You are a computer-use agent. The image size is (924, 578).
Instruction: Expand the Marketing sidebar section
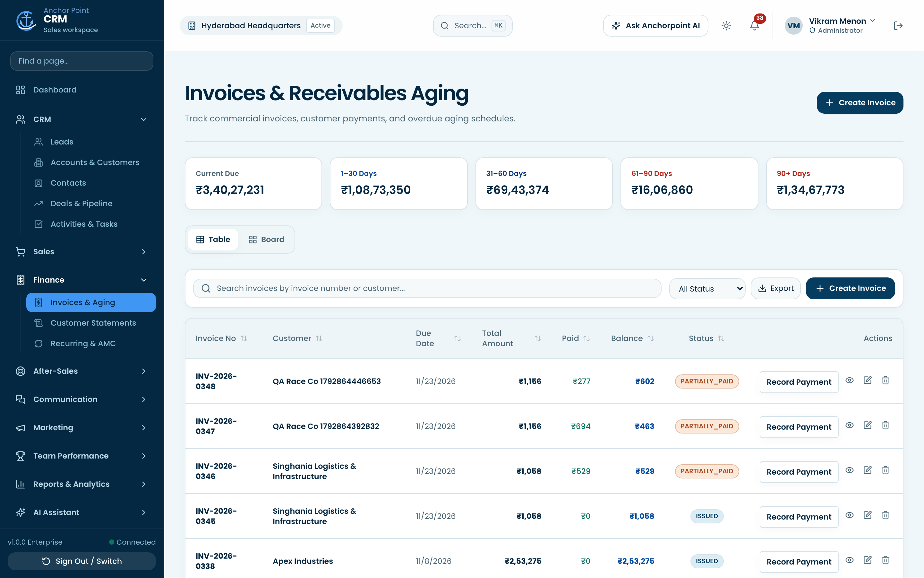point(82,427)
